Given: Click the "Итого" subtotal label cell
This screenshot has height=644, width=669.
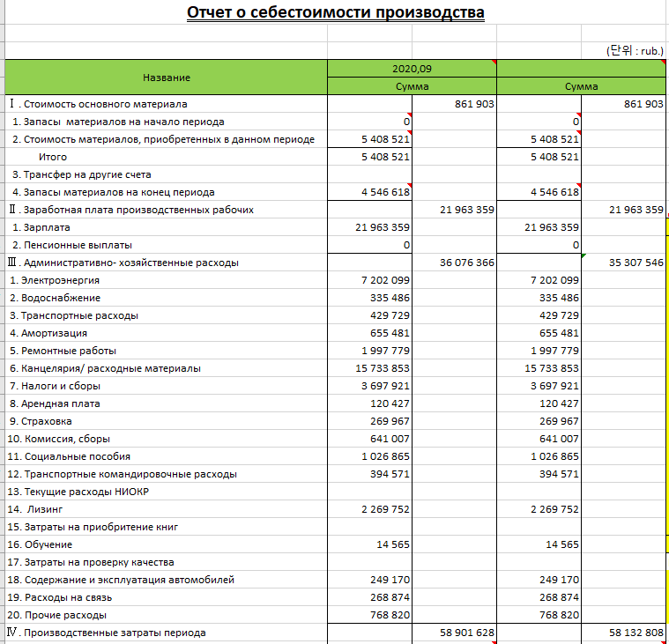Looking at the screenshot, I should [53, 157].
